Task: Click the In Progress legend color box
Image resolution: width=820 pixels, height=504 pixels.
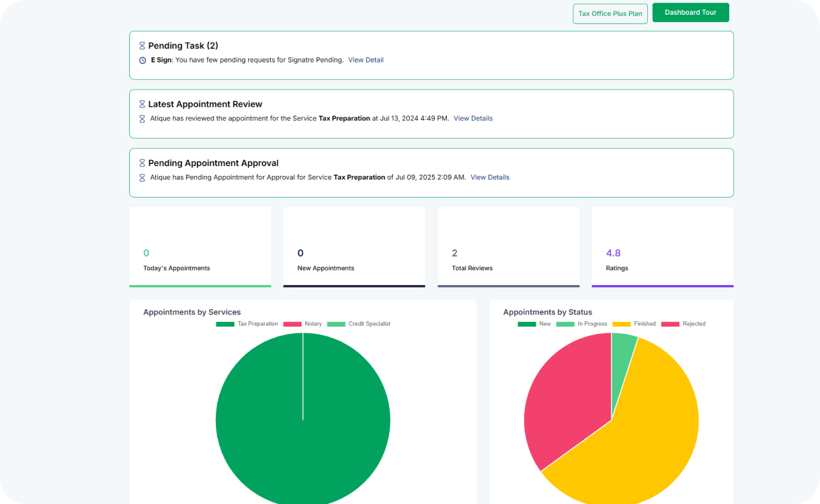Action: [565, 324]
